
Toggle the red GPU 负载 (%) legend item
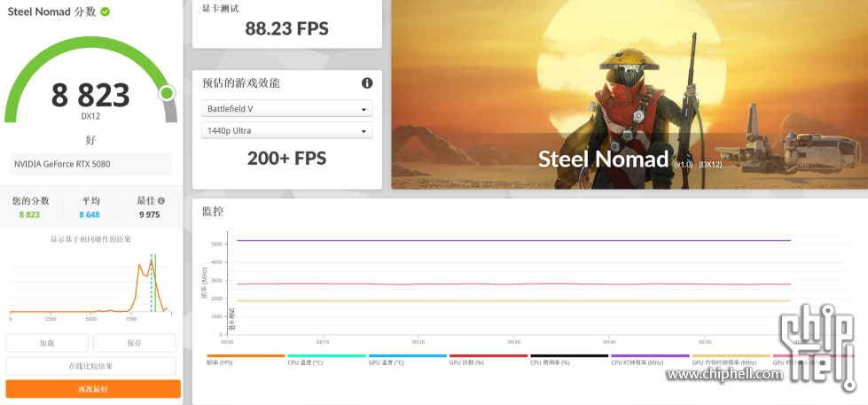(489, 360)
